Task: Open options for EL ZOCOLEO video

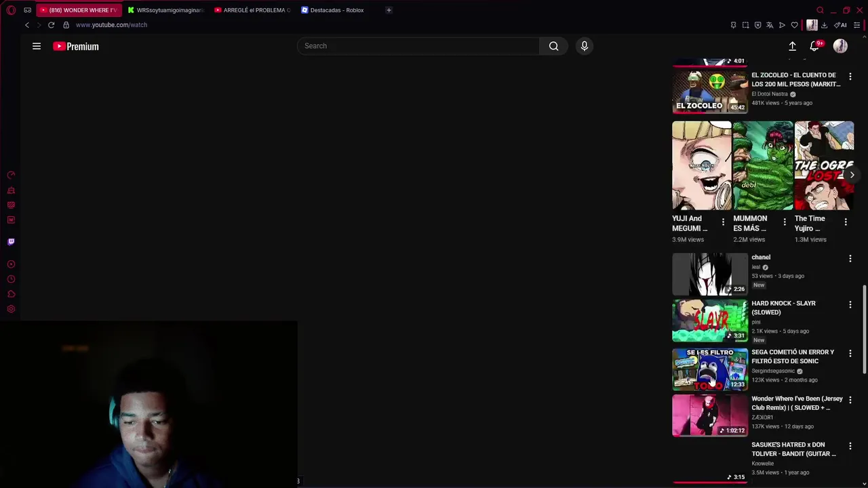Action: click(850, 77)
